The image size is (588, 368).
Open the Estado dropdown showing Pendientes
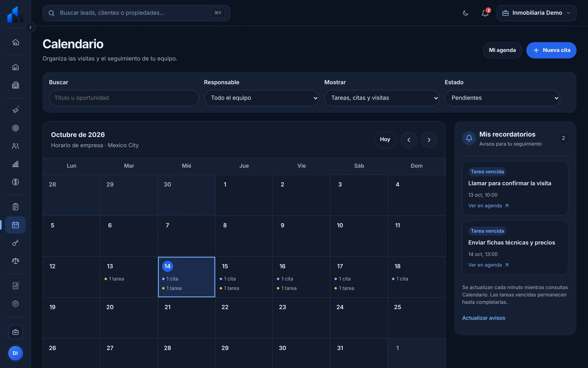pos(502,98)
